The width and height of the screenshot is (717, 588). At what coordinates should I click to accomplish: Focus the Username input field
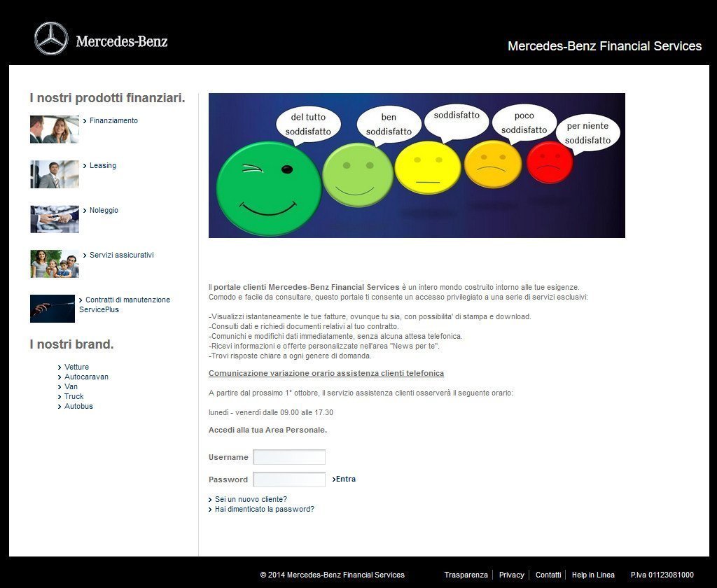pos(288,457)
